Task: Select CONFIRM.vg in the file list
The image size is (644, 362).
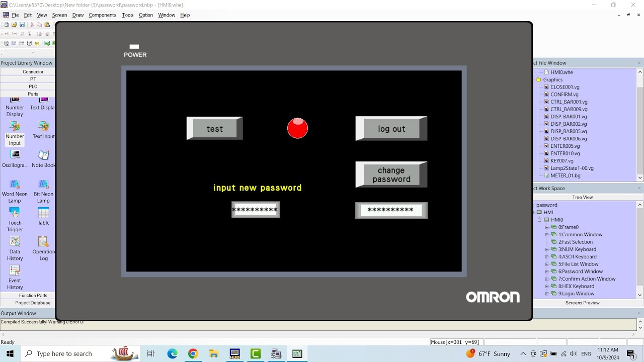Action: pyautogui.click(x=565, y=94)
